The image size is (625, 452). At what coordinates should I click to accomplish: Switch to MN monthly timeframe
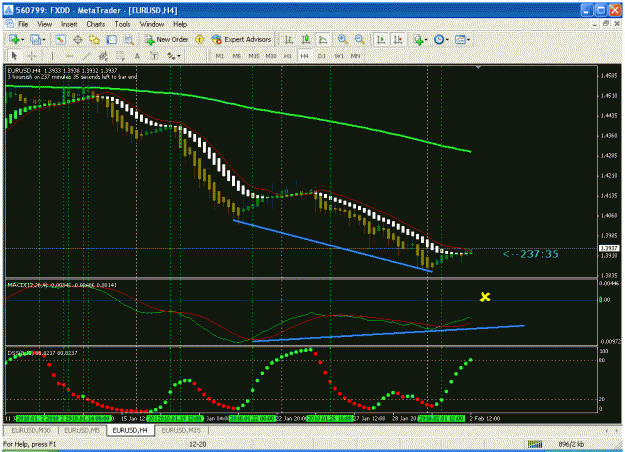[356, 56]
